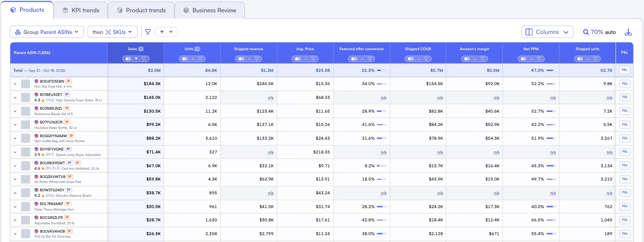The image size is (644, 242).
Task: Sort by Avg. Price arrow icon
Action: pos(306,59)
